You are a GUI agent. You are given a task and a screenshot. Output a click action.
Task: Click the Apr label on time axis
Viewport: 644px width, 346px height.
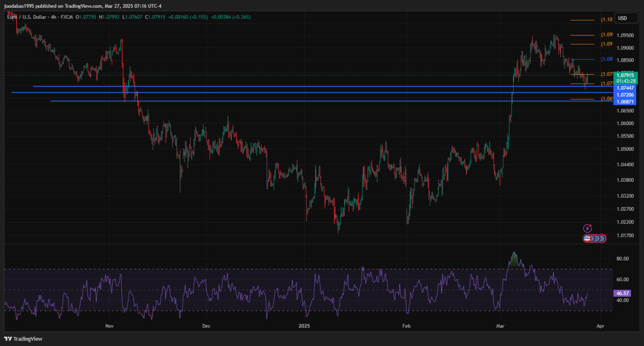click(x=600, y=326)
